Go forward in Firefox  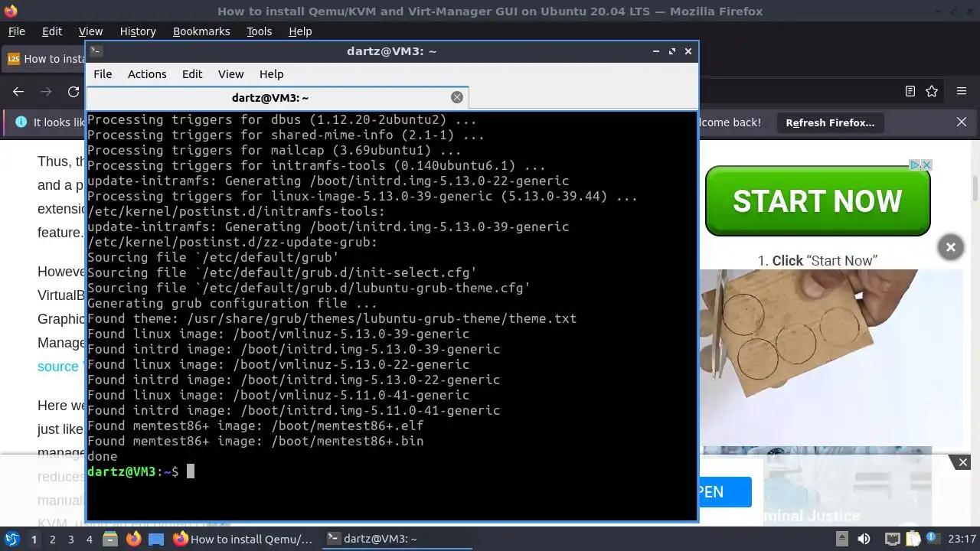(x=46, y=92)
